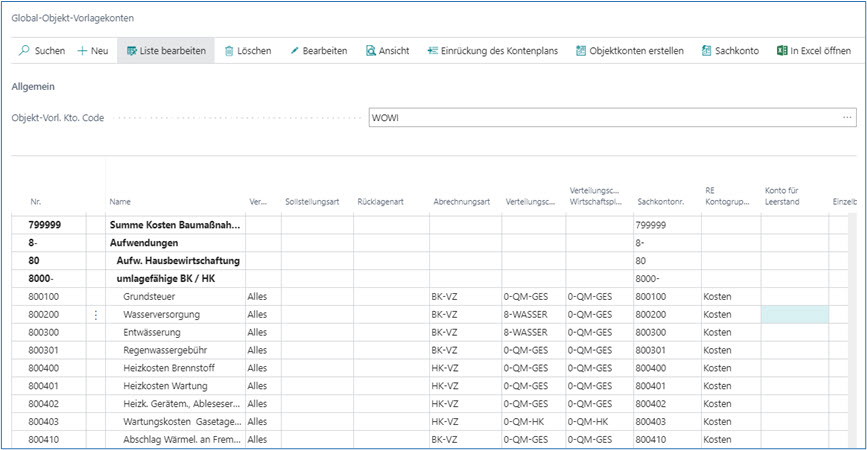Open row options for Wasserversorgung
867x450 pixels.
pos(96,315)
